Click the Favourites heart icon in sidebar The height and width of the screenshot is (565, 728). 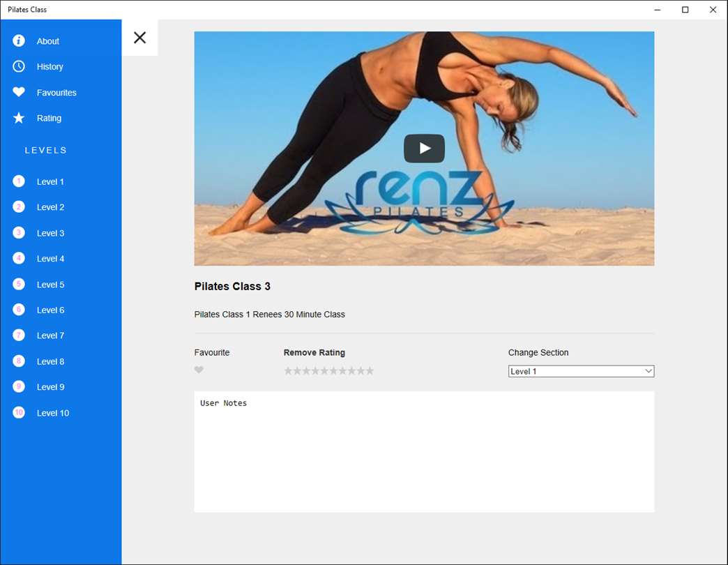pyautogui.click(x=19, y=92)
